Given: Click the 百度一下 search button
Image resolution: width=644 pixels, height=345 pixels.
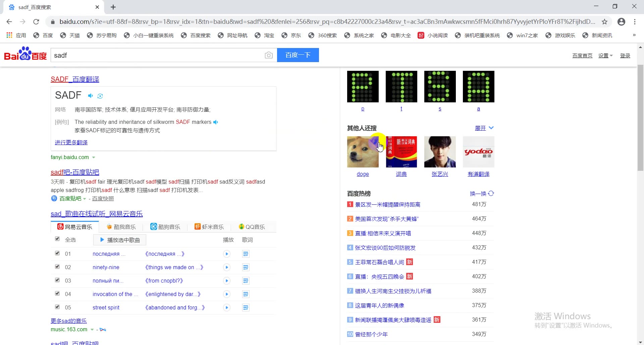Looking at the screenshot, I should (x=298, y=55).
